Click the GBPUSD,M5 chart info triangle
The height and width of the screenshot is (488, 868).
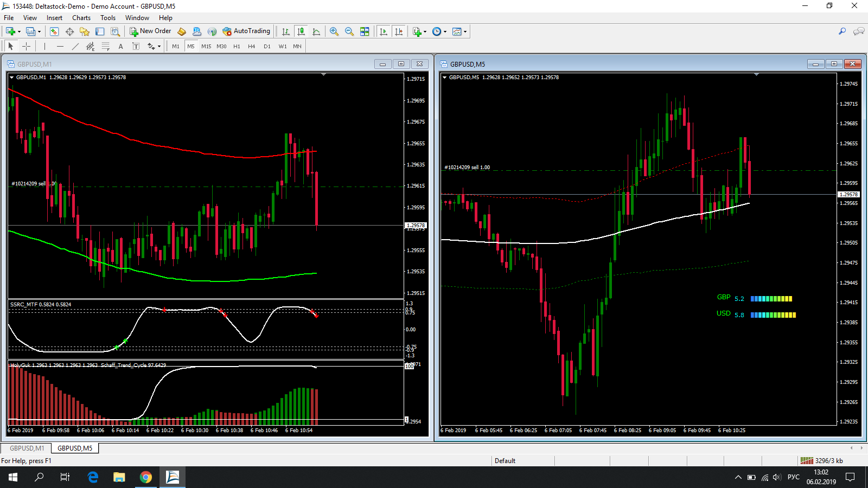point(444,77)
